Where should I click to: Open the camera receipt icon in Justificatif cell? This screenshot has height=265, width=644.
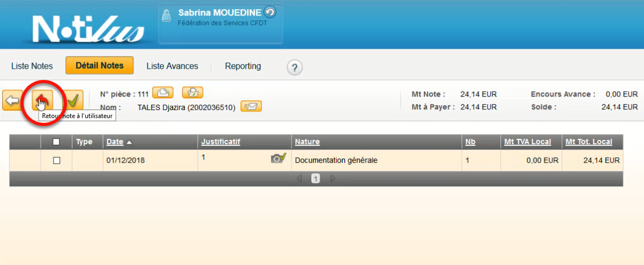click(x=278, y=158)
